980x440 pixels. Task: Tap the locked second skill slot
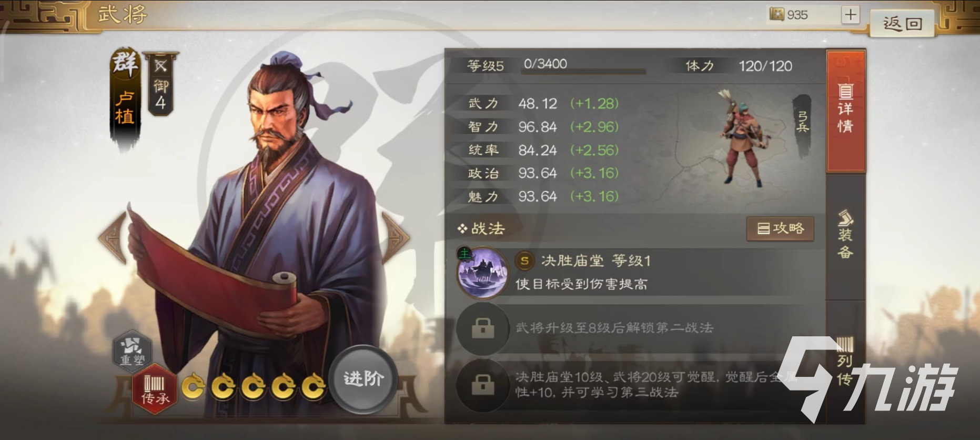pos(483,329)
